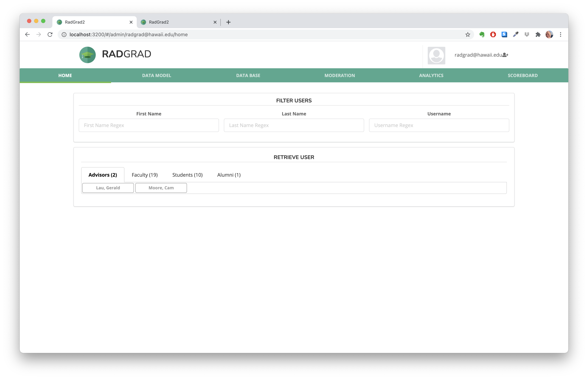Click the add-user icon beside radgrad@hawaii.edu
This screenshot has width=588, height=379.
click(x=505, y=55)
